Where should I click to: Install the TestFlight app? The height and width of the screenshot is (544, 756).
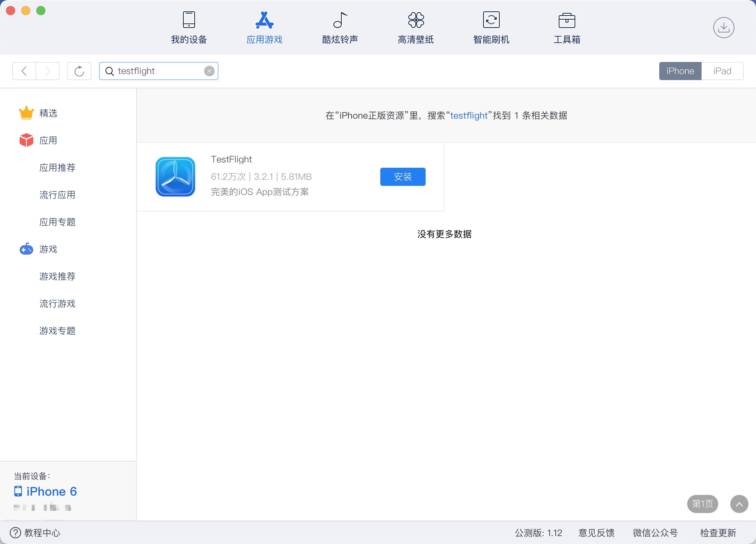(403, 177)
